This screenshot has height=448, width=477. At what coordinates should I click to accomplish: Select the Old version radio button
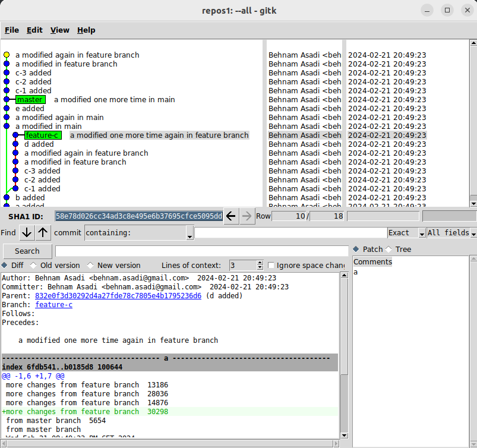click(x=33, y=266)
